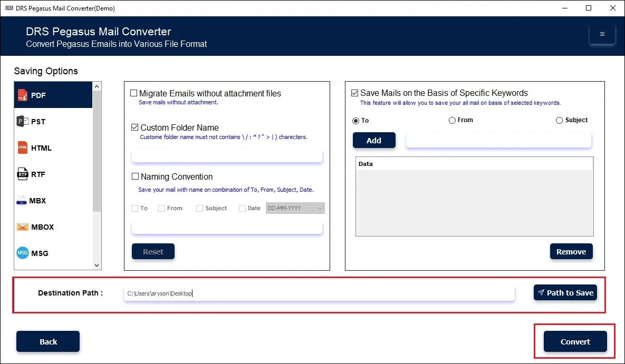
Task: Check the To naming checkbox
Action: tap(134, 208)
